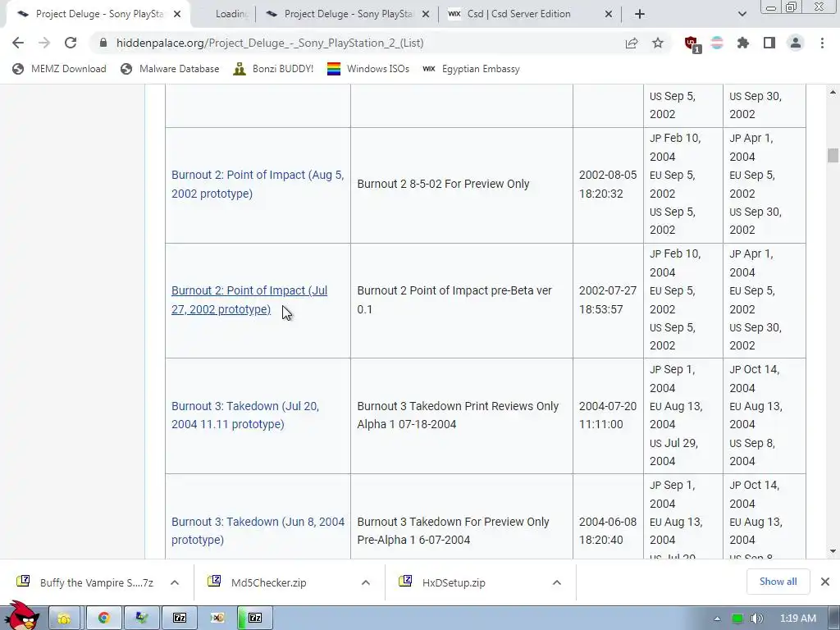Open Egyptian Embassy bookmark

471,69
